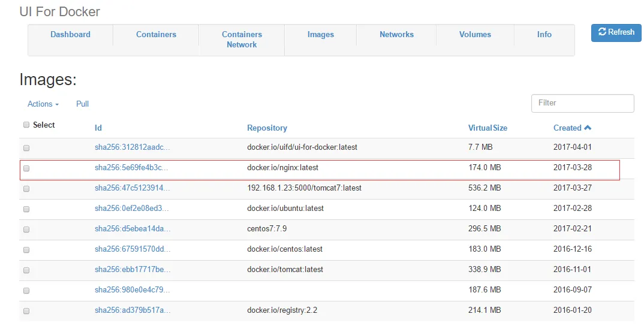Open the Containers Network tab

click(x=242, y=40)
